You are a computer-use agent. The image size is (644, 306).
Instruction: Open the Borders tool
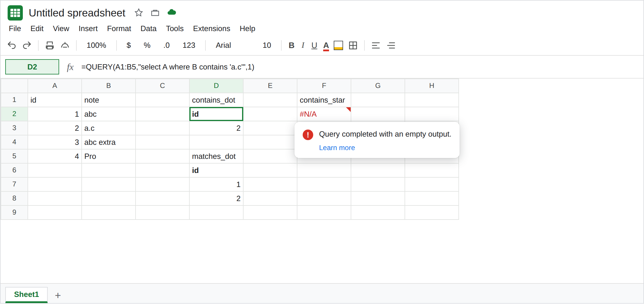[x=353, y=45]
